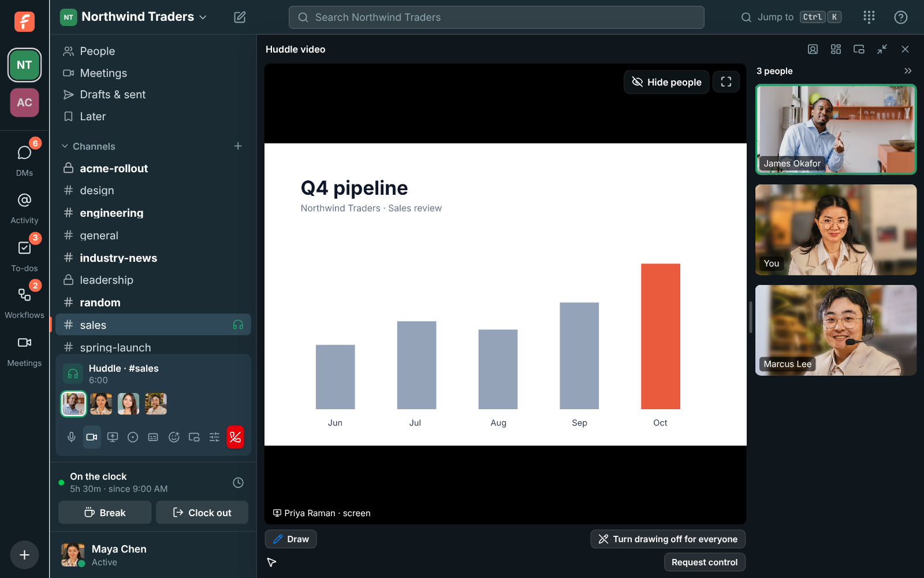Toggle live captions in the huddle toolbar

pos(153,437)
